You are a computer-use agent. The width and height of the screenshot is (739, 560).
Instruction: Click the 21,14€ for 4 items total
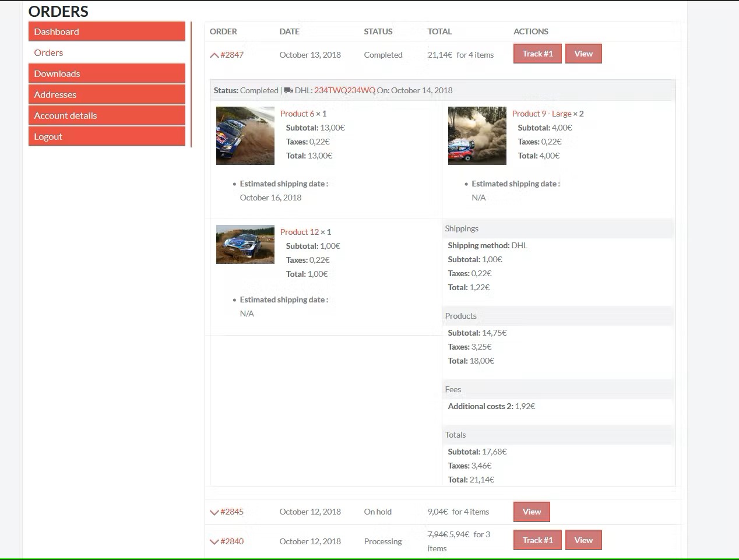[460, 55]
